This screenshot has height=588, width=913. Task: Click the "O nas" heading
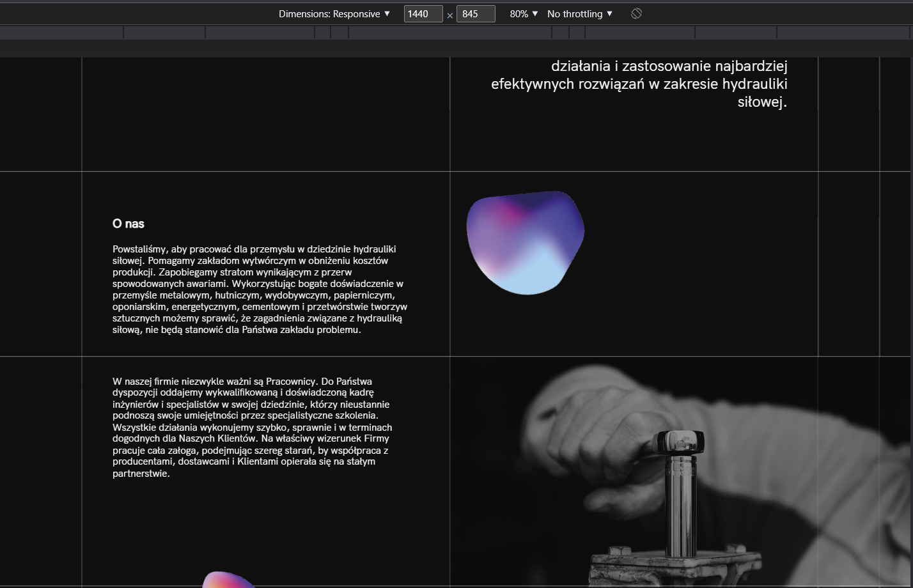129,224
